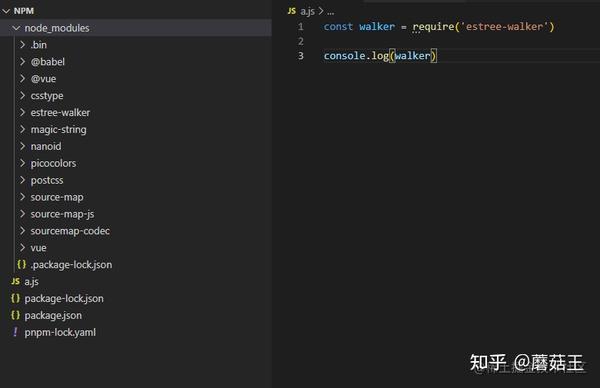Click the const keyword on line 1
The height and width of the screenshot is (388, 600).
click(338, 27)
